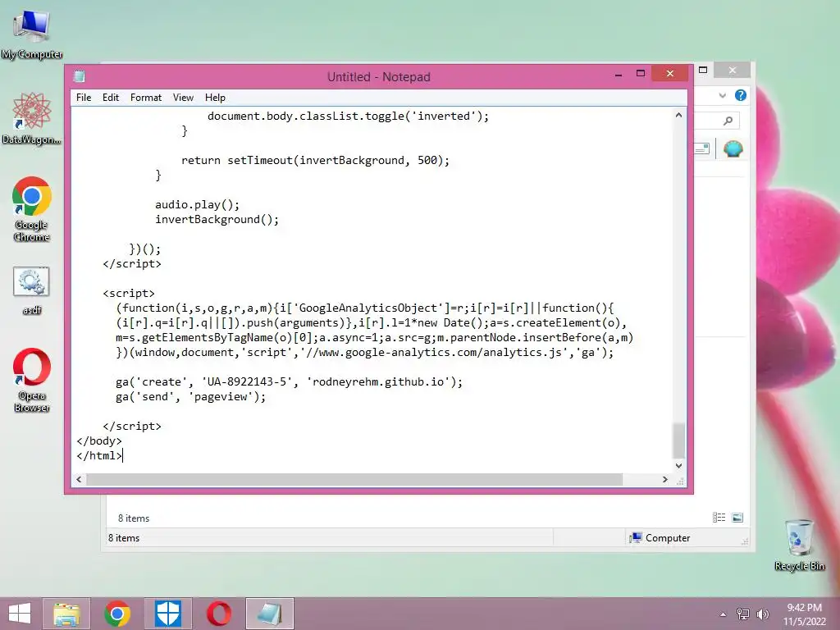The image size is (840, 630).
Task: Click the Computer label in Explorer status bar
Action: (x=668, y=538)
